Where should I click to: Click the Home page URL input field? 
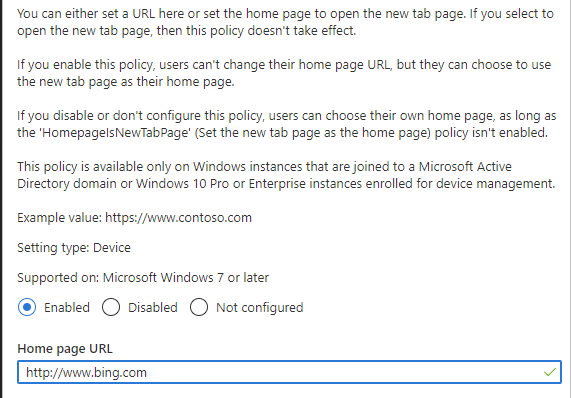pyautogui.click(x=289, y=372)
